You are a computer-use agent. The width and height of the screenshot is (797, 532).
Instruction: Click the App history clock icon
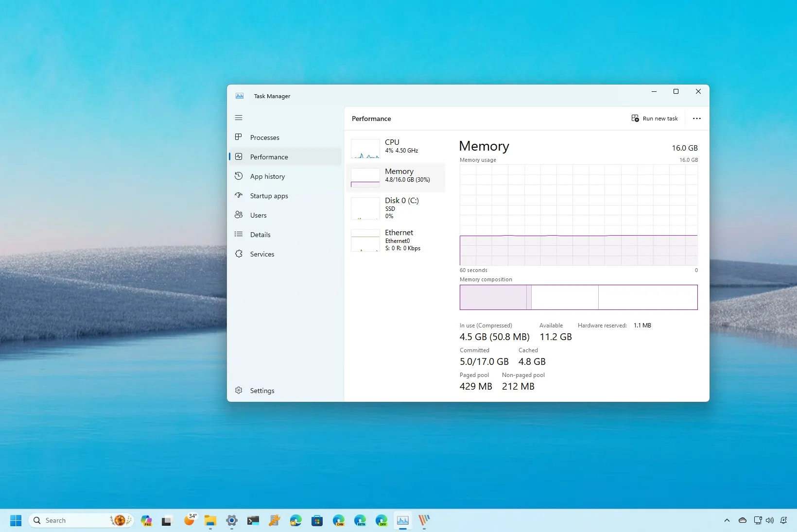pyautogui.click(x=239, y=176)
